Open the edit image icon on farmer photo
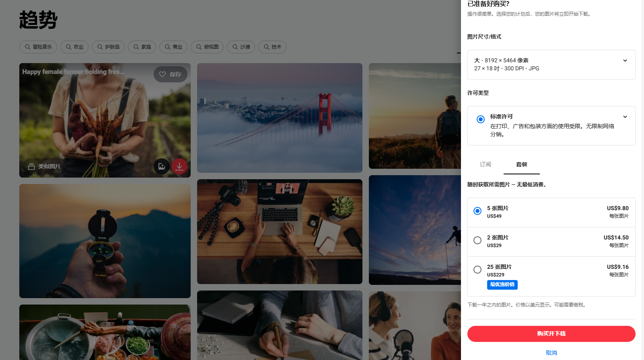This screenshot has height=360, width=644. tap(162, 166)
